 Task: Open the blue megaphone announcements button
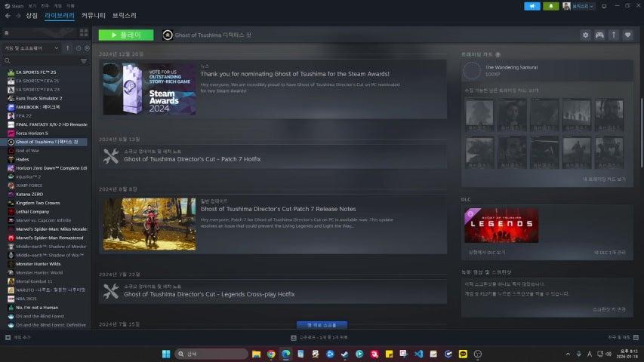click(532, 6)
